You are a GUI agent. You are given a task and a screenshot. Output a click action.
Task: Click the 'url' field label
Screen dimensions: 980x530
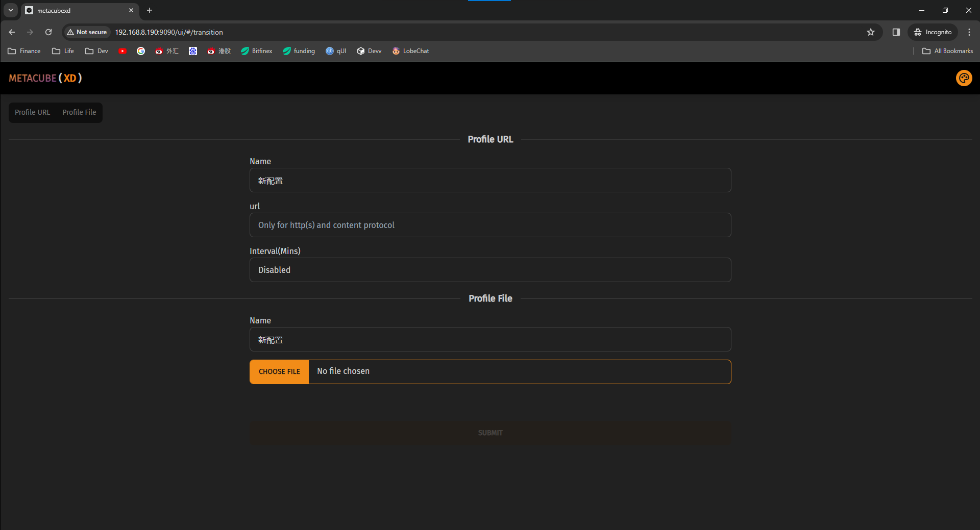pos(255,206)
